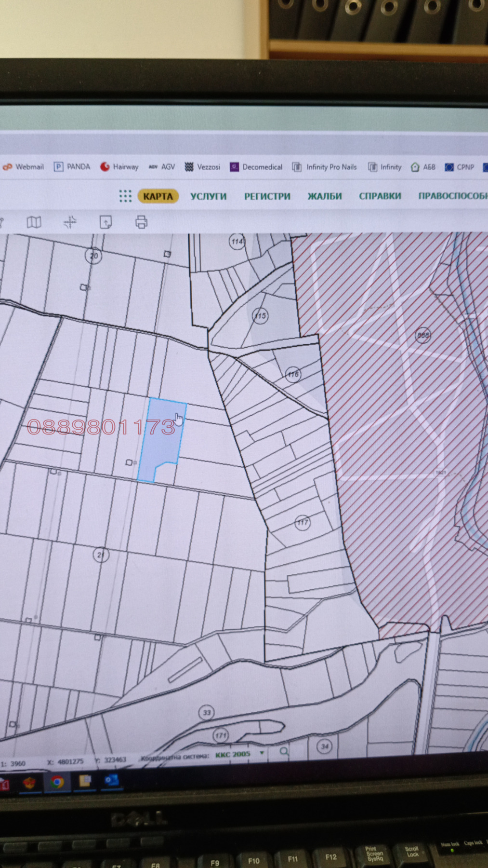Go to the ЖАЛБИ section
The image size is (488, 868).
[325, 196]
